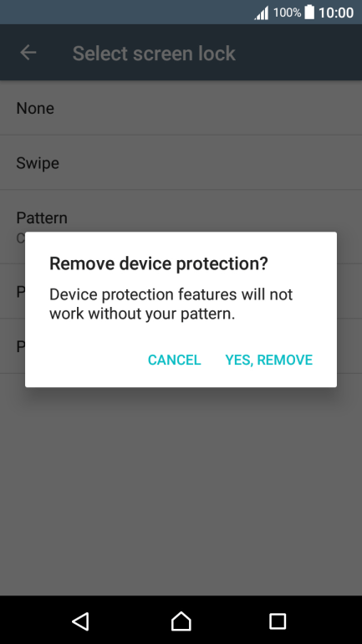
Task: Tap the Select screen lock title
Action: tap(154, 54)
